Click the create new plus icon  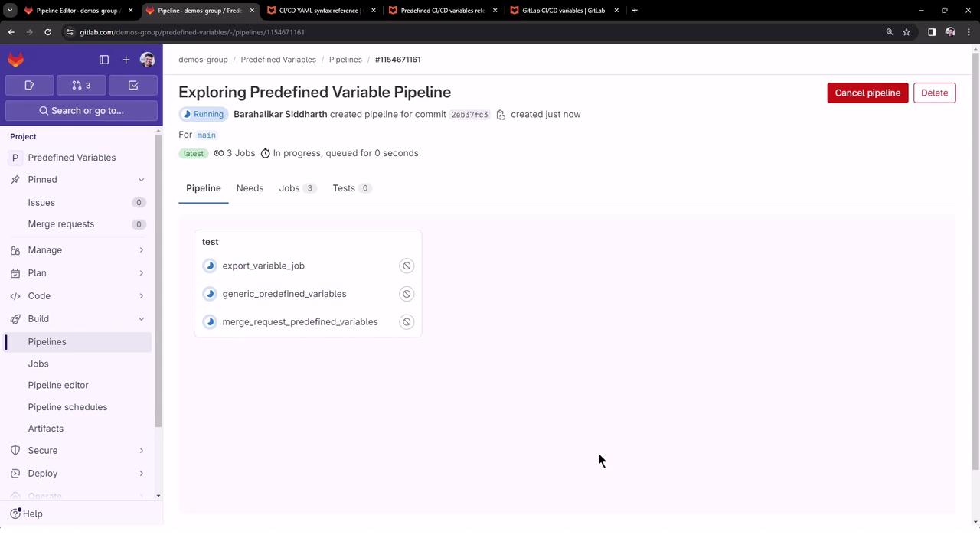[x=126, y=60]
